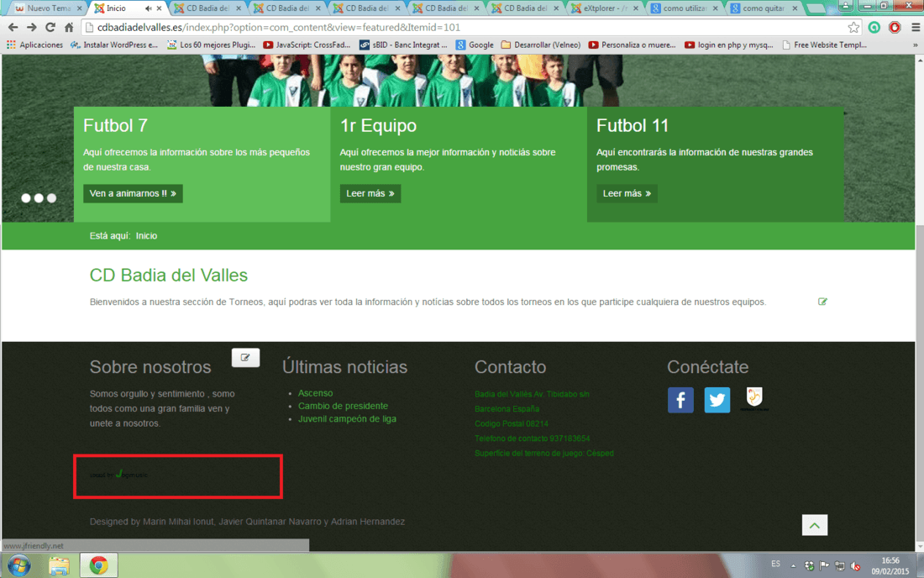
Task: Click the browser forward arrow
Action: pos(32,28)
